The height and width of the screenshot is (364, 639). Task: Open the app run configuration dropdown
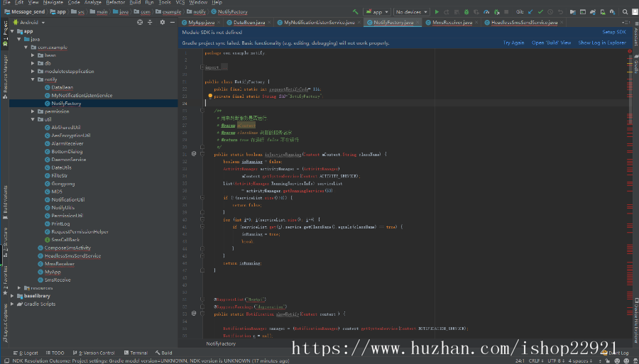377,12
